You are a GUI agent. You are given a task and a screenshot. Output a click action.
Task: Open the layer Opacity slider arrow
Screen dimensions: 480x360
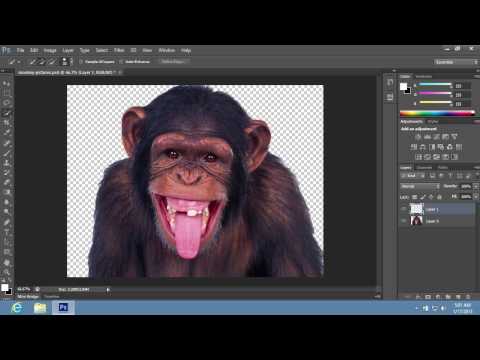click(476, 186)
